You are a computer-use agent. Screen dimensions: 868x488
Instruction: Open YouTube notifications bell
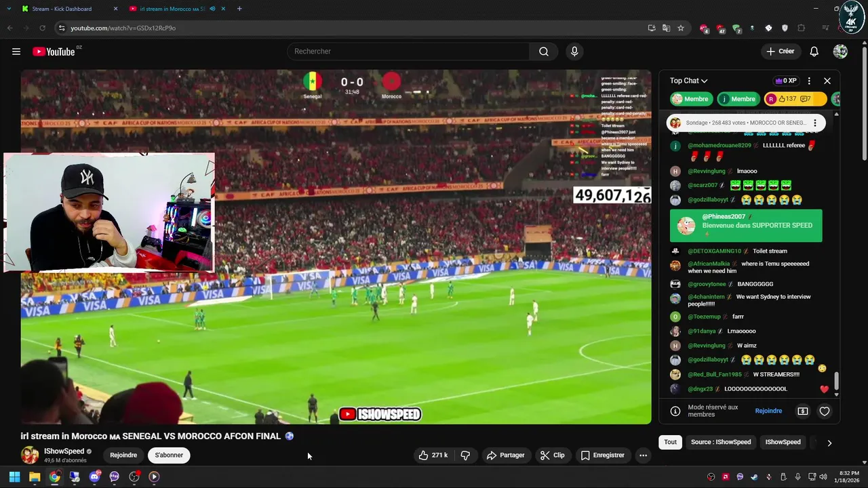pyautogui.click(x=814, y=52)
